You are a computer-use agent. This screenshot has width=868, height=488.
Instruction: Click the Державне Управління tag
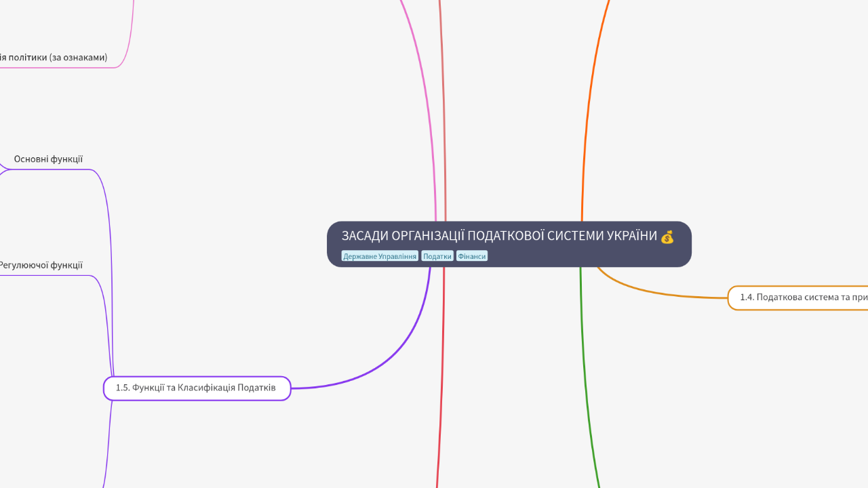(380, 256)
